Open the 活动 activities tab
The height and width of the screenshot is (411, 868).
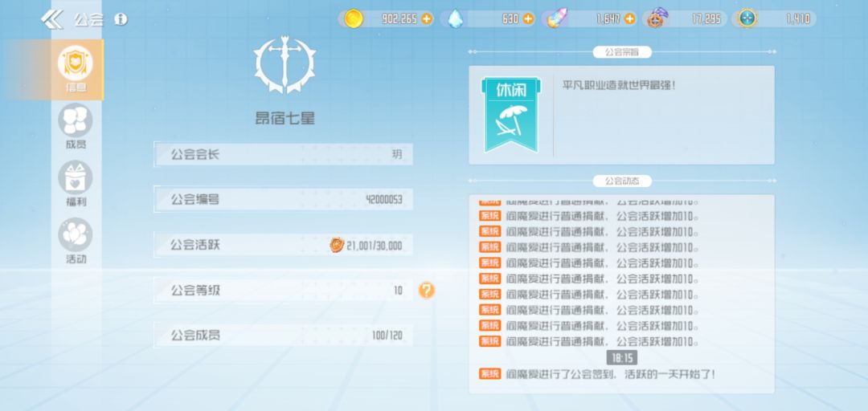76,241
